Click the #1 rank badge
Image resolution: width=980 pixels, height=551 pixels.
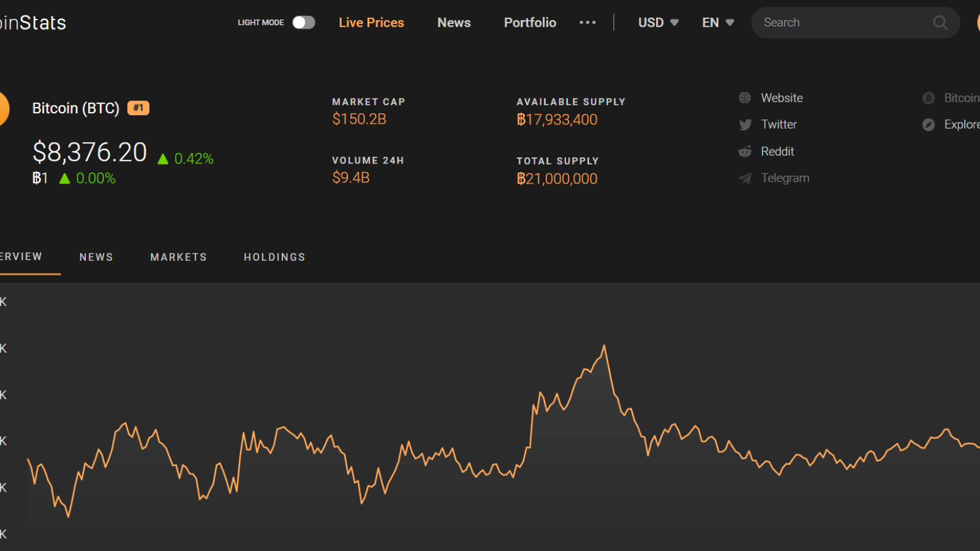point(138,108)
